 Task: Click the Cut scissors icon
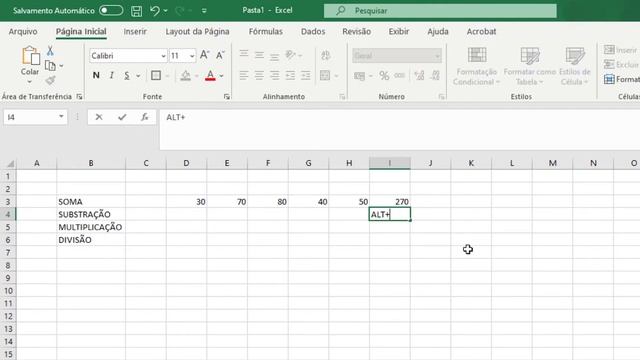coord(50,51)
